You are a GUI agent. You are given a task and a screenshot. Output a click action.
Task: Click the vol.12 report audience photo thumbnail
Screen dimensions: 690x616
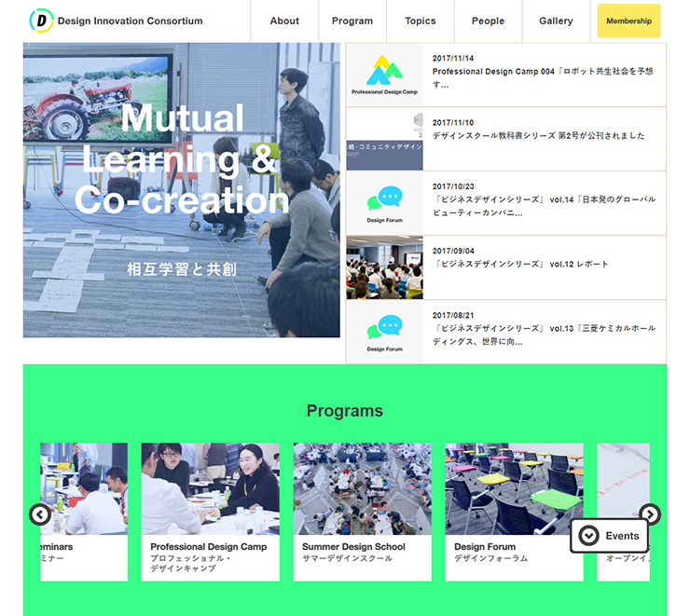[384, 267]
